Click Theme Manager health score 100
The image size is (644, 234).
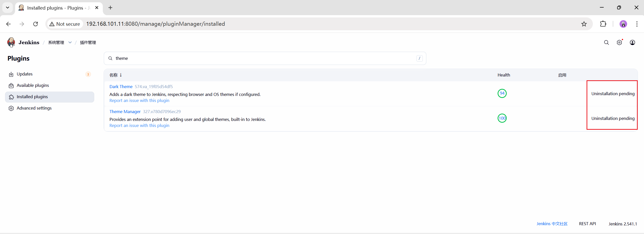pos(502,118)
